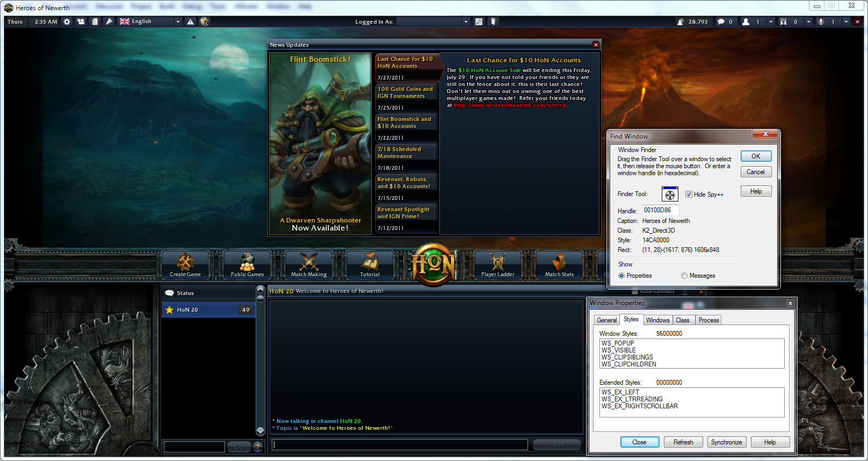Click the Go button in channel panel

tap(239, 446)
